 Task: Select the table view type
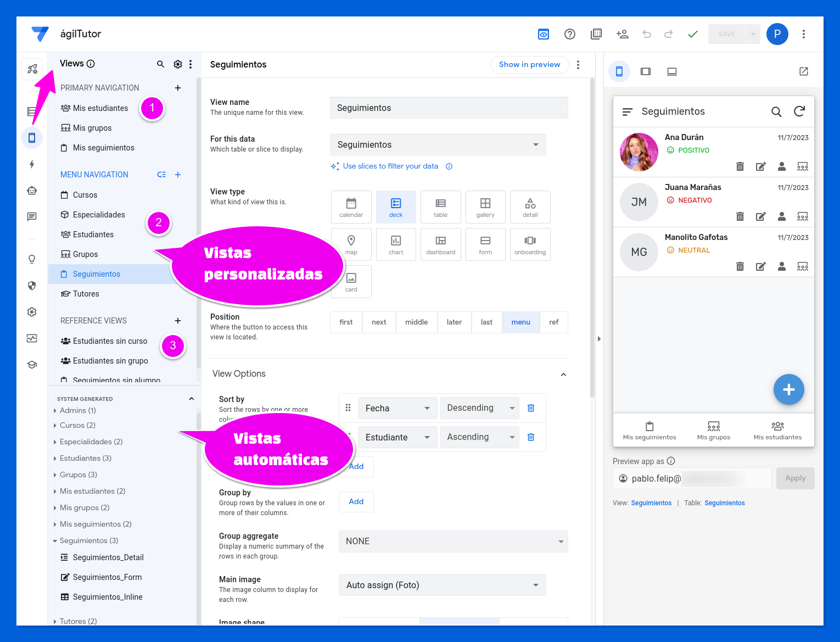(x=441, y=207)
